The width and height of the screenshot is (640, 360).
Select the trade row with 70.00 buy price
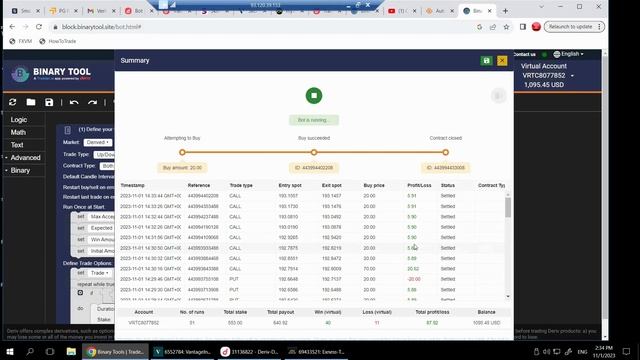tap(312, 269)
